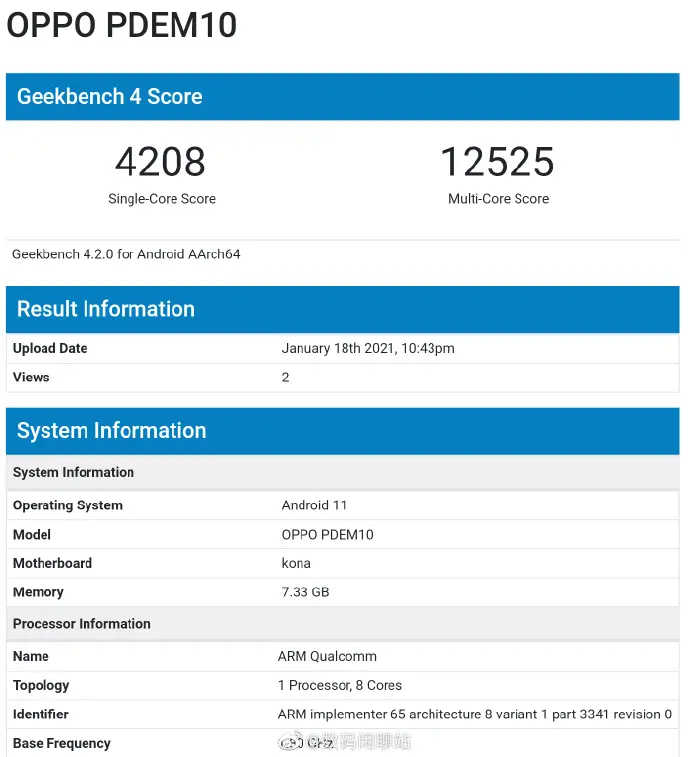The image size is (690, 757).
Task: Select the Geekbench 4 Score header
Action: coord(342,97)
